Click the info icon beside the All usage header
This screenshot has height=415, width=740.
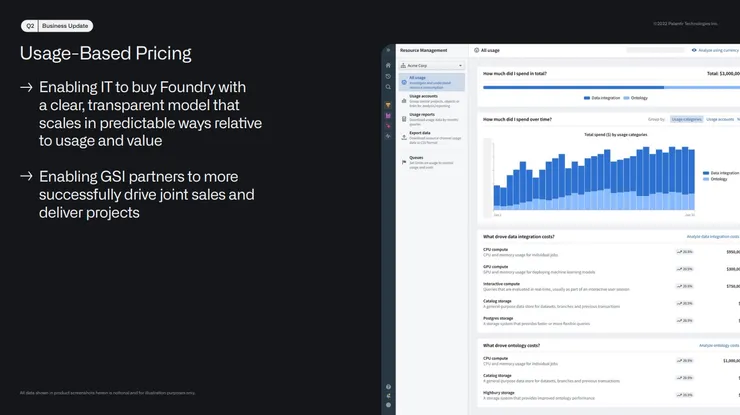pos(476,50)
